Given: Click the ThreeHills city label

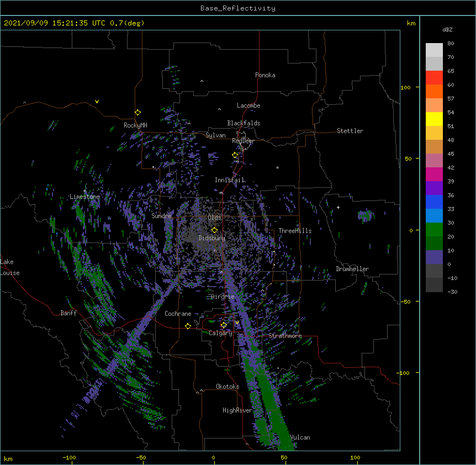Looking at the screenshot, I should pos(295,231).
